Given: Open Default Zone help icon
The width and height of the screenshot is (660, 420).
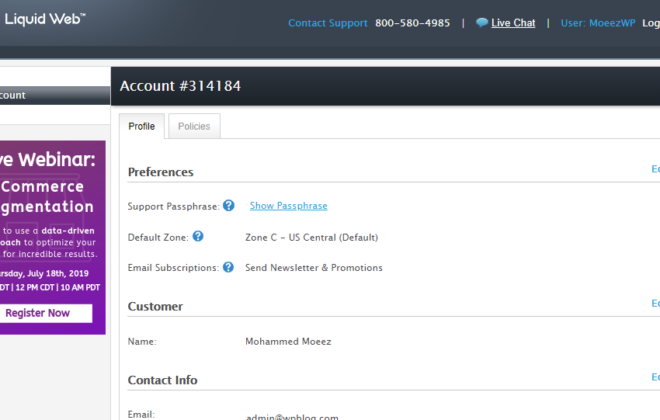Looking at the screenshot, I should point(198,237).
